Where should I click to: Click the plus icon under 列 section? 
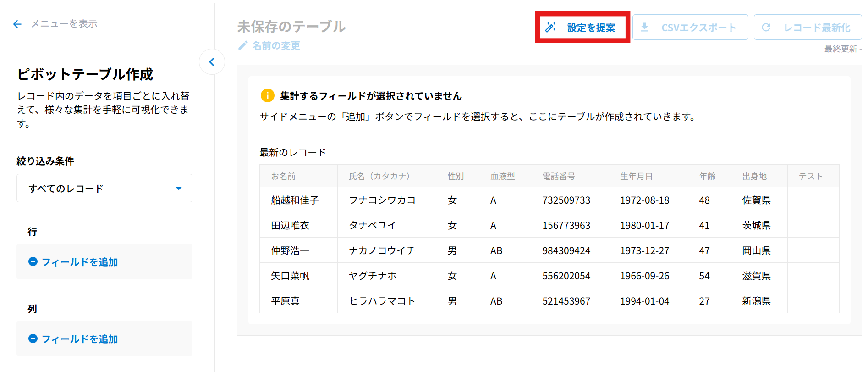click(x=33, y=339)
